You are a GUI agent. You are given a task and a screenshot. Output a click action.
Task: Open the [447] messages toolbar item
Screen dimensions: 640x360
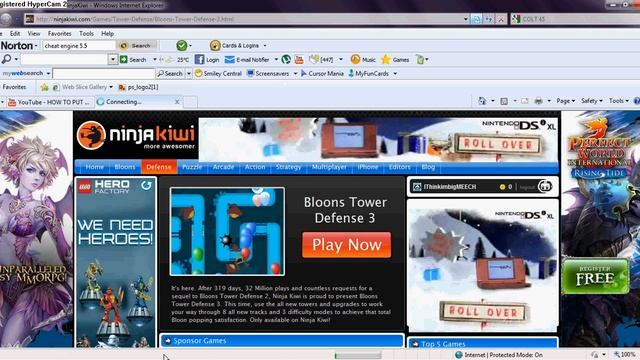(x=321, y=60)
